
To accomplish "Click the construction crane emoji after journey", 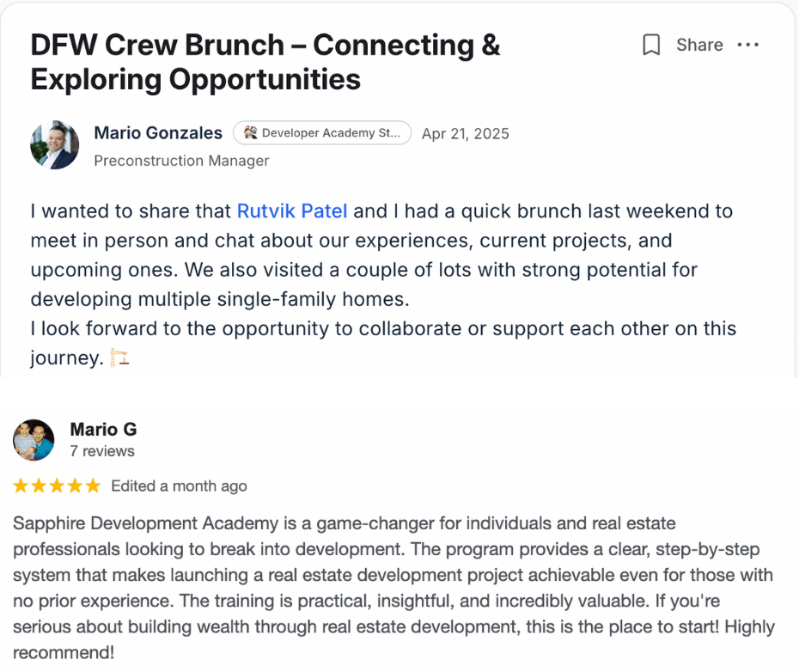I will pyautogui.click(x=119, y=357).
